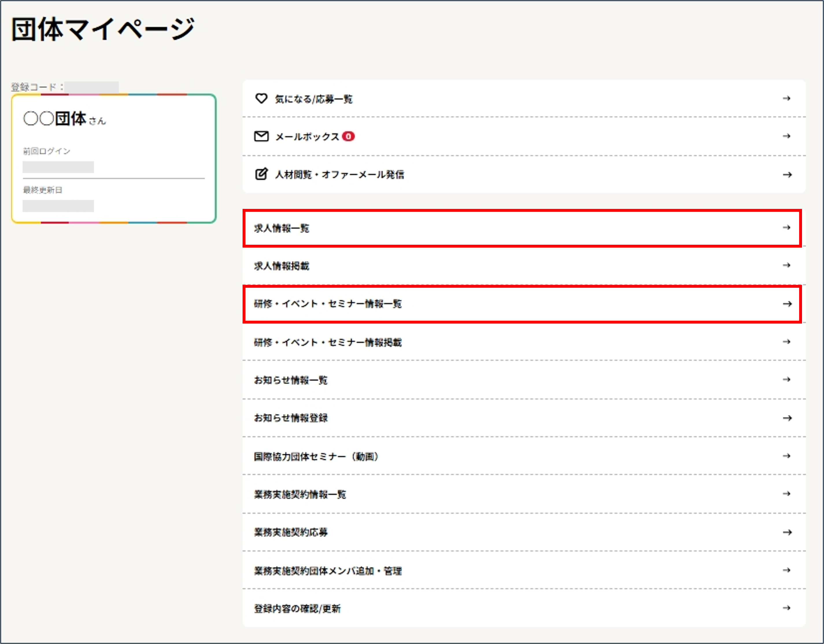
Task: Open 業務実施契約団体メンバ追加・管理
Action: coord(328,571)
